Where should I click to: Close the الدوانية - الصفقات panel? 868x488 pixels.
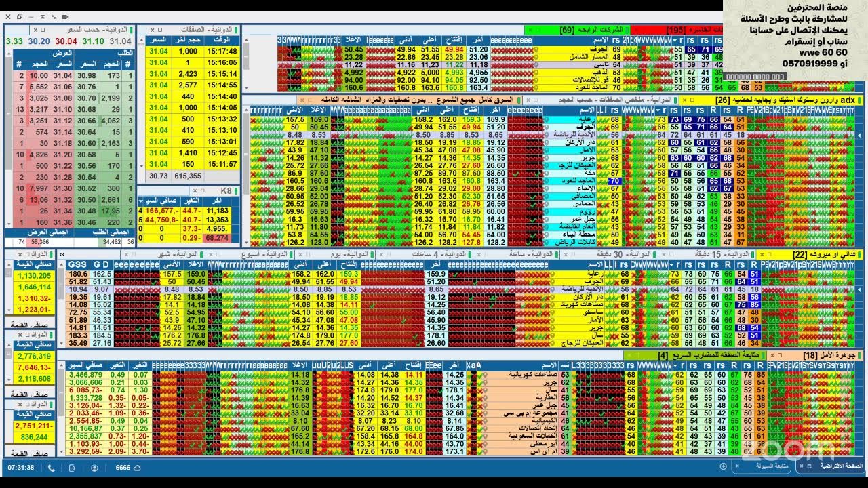(153, 30)
